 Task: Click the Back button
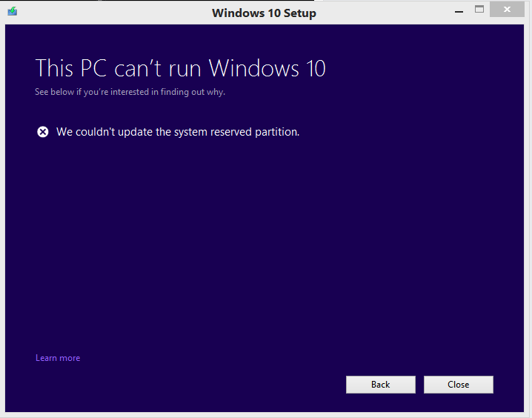[x=381, y=385]
